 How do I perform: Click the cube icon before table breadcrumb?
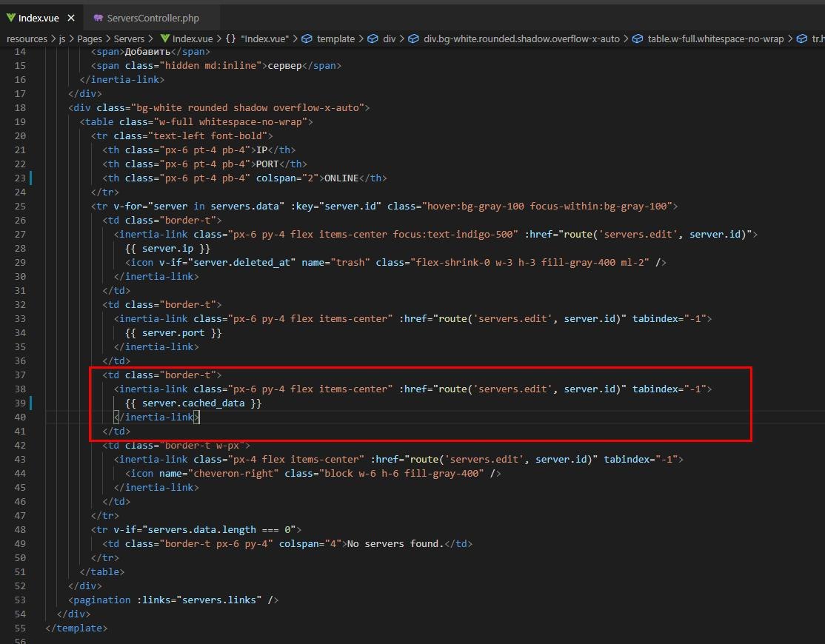coord(637,39)
